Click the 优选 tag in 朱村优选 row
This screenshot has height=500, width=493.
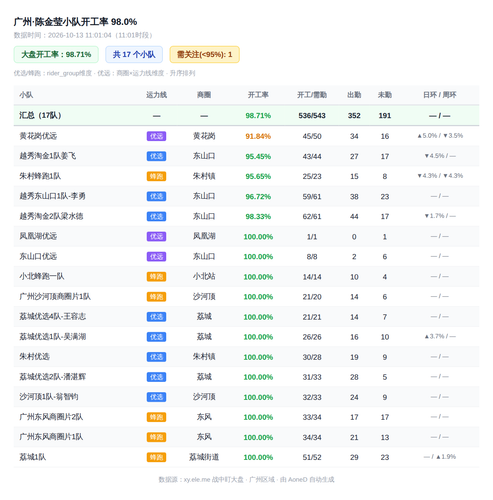(x=156, y=357)
